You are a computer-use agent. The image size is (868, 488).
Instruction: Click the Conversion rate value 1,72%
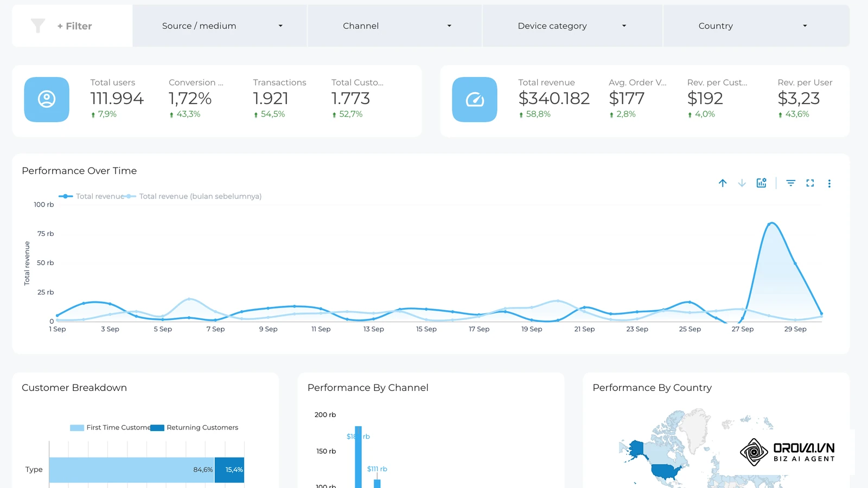(x=190, y=98)
